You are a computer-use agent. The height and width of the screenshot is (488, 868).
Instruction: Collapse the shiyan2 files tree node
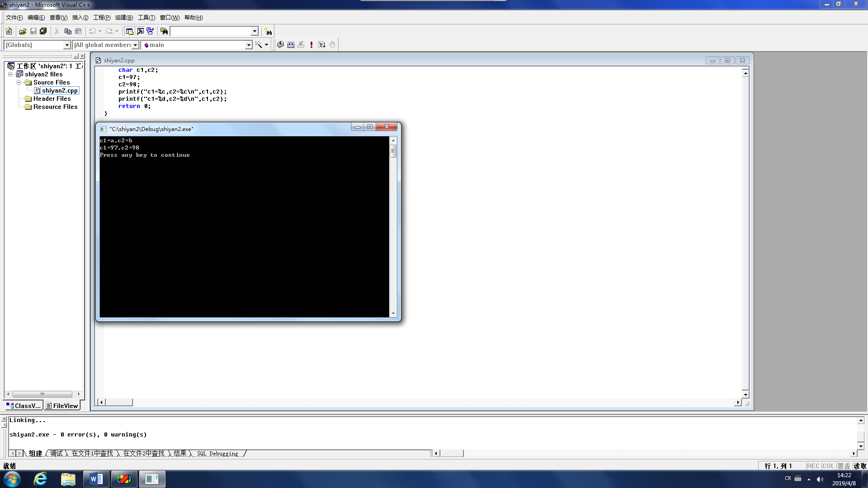pos(10,74)
